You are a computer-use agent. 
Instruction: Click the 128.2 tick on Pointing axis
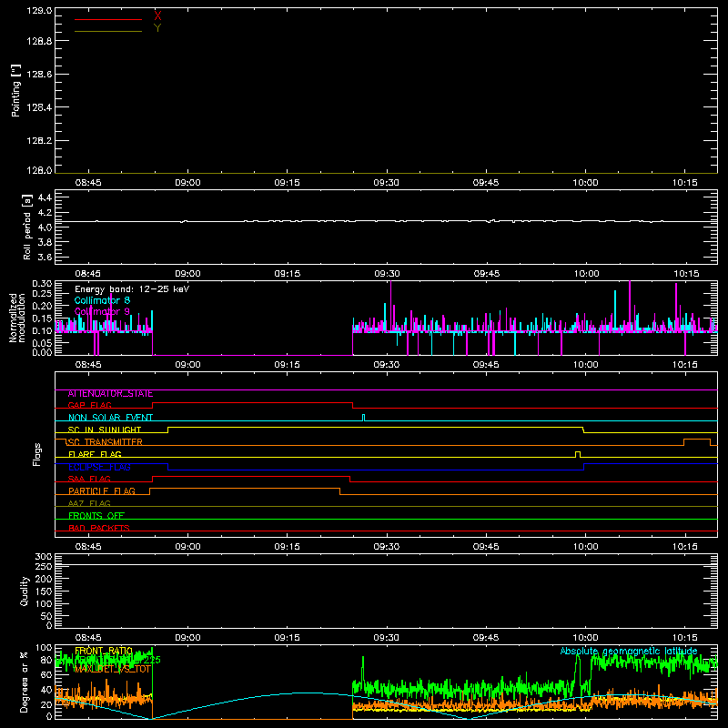[39, 141]
